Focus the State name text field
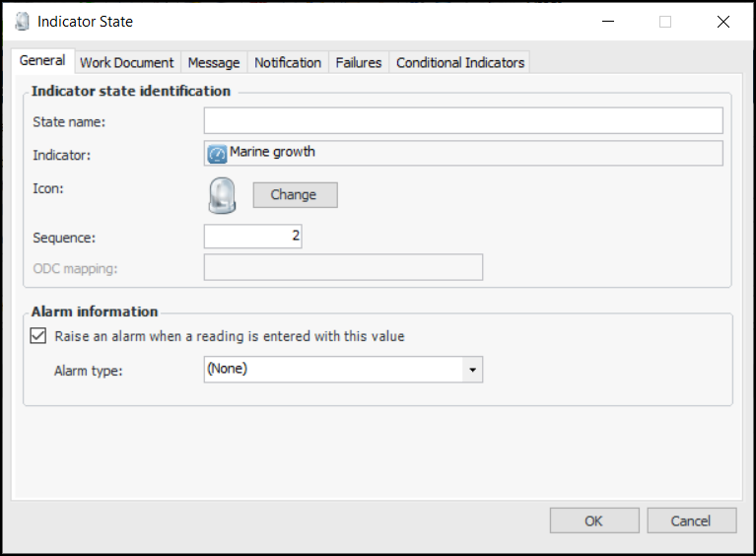The image size is (756, 556). (463, 121)
